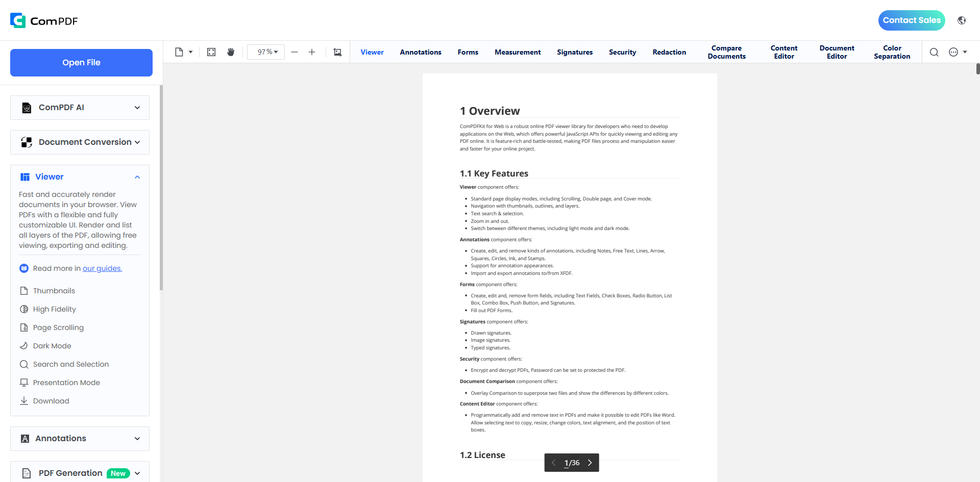Click the language globe icon
Screen dimensions: 980x482
pos(962,20)
